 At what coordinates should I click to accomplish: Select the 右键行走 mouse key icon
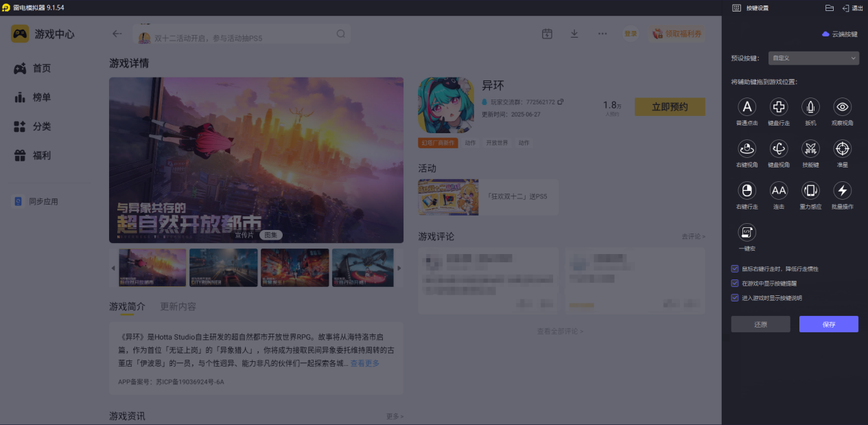747,190
